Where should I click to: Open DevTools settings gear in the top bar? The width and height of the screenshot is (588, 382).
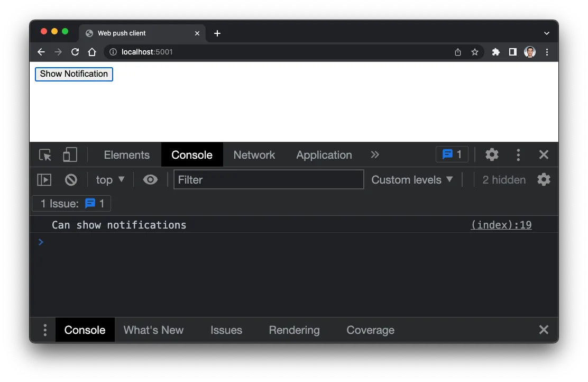(x=492, y=154)
